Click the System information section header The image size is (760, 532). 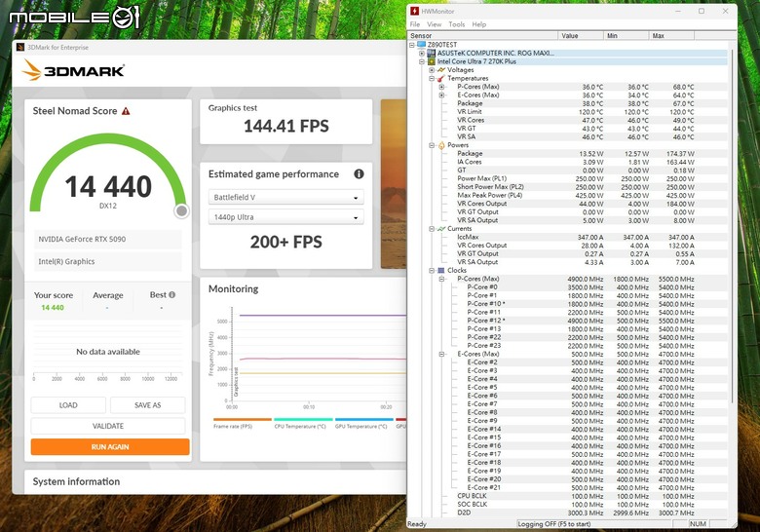click(x=76, y=481)
